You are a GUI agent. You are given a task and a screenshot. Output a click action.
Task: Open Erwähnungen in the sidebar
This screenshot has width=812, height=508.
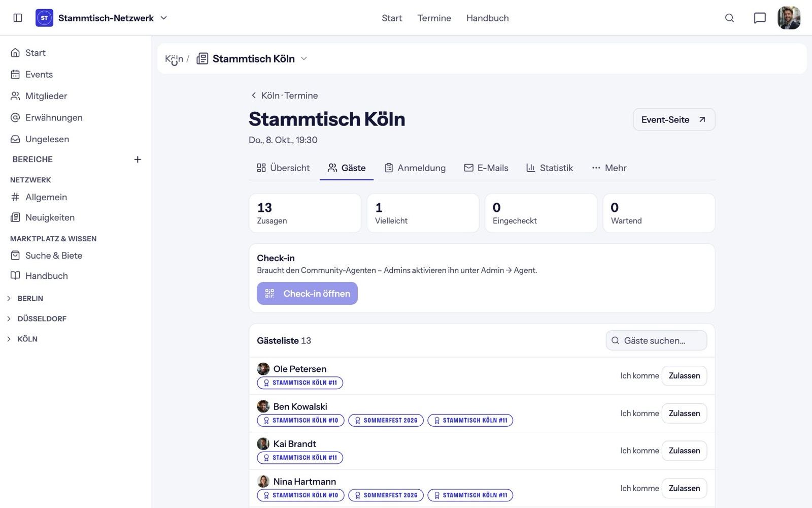click(x=76, y=117)
